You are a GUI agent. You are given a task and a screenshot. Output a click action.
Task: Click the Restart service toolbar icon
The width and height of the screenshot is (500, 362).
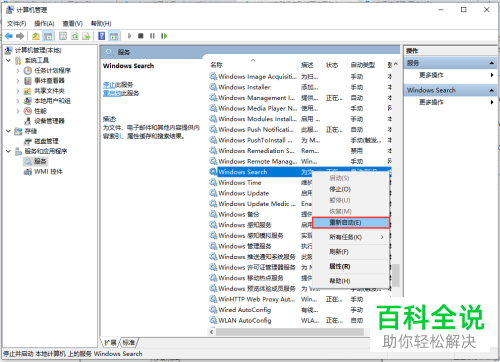tap(164, 36)
